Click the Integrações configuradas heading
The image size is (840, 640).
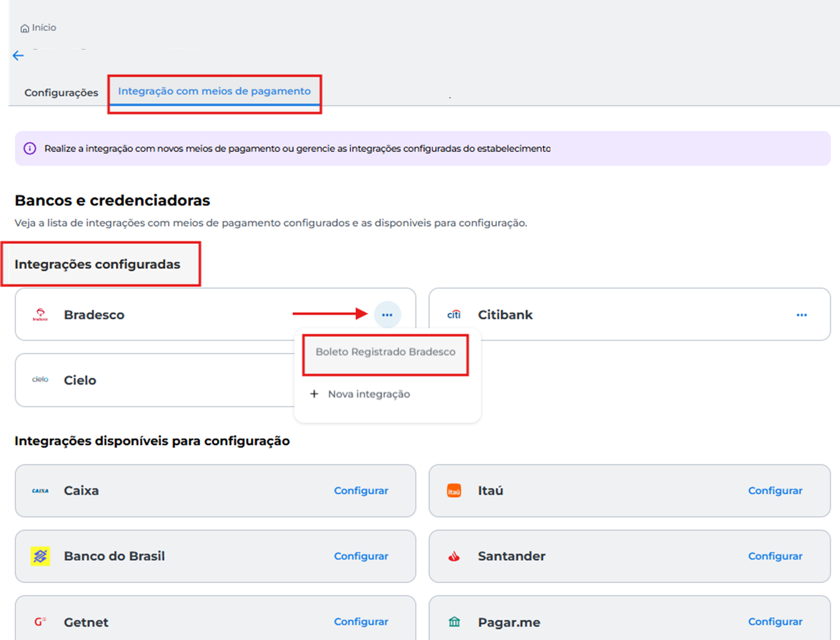coord(97,264)
